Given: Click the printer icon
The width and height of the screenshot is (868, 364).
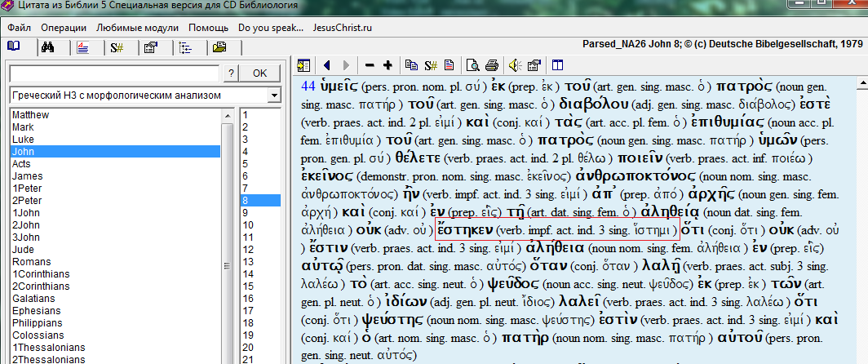Looking at the screenshot, I should pyautogui.click(x=491, y=65).
